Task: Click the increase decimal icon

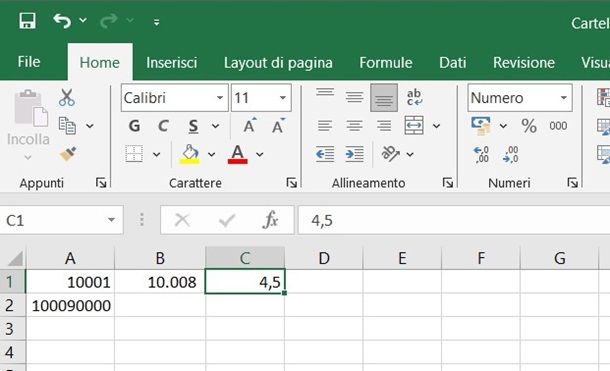Action: point(481,154)
